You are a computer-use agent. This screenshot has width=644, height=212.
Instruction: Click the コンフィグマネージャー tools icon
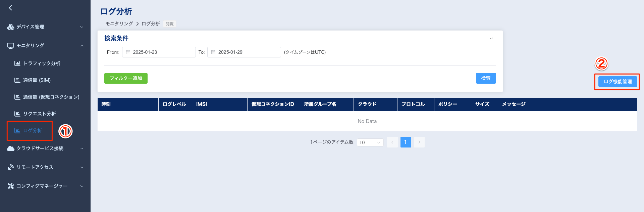[x=11, y=186]
